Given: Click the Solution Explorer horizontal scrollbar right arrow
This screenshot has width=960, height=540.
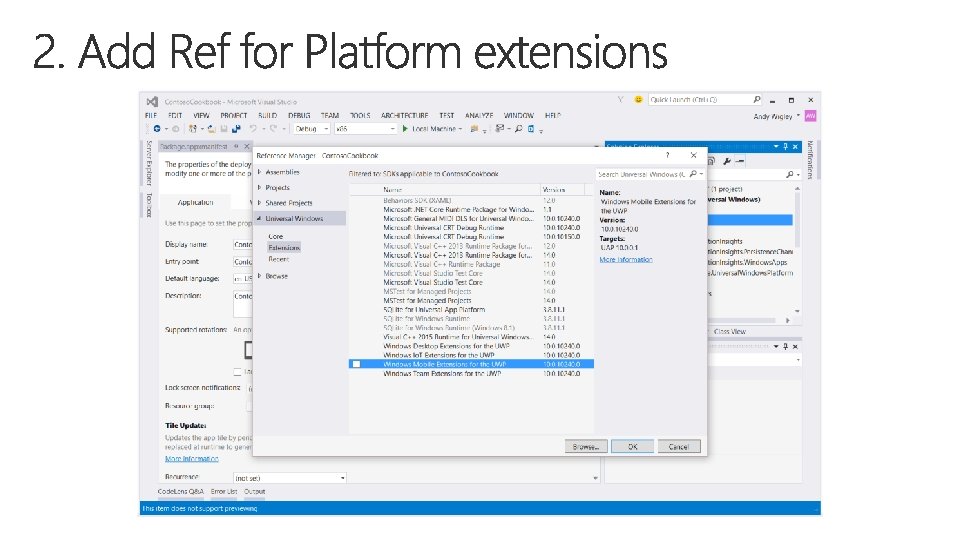Looking at the screenshot, I should point(787,320).
